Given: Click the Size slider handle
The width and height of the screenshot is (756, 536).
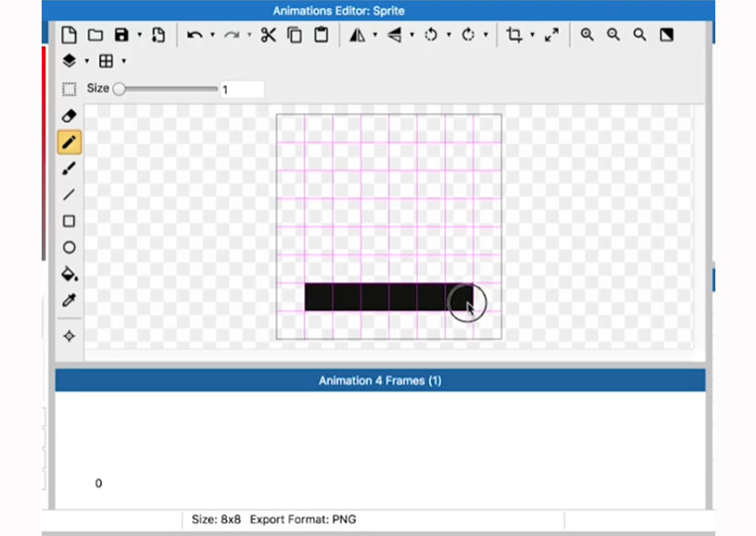Looking at the screenshot, I should point(119,89).
